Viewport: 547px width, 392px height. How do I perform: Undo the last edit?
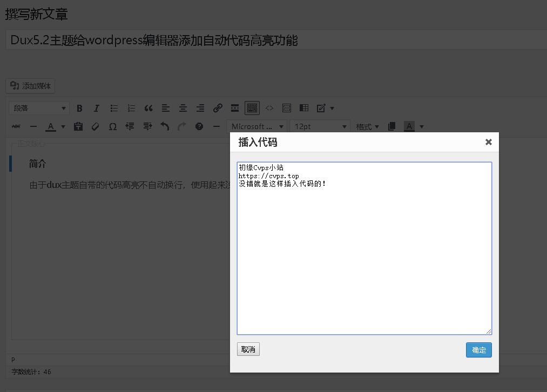(165, 126)
